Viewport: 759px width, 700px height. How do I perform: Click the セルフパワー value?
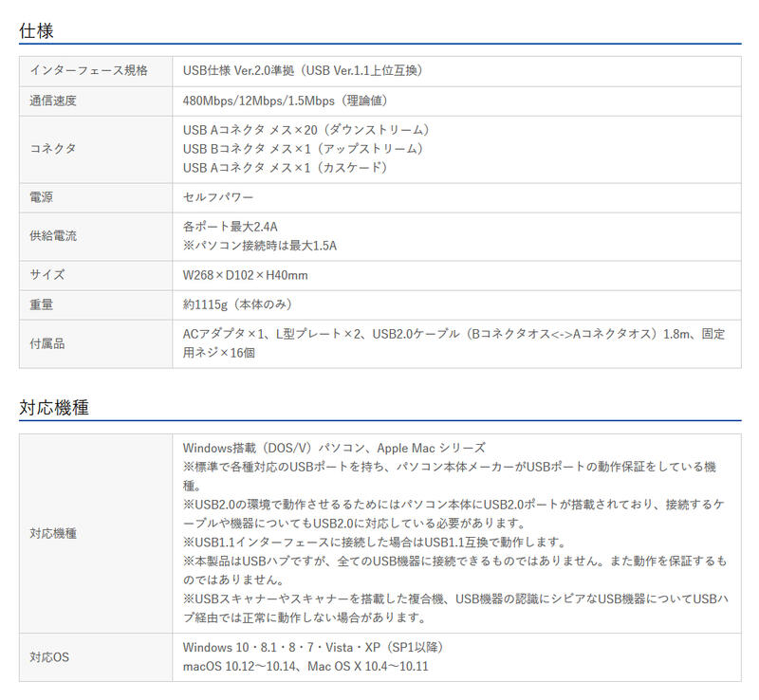(218, 197)
